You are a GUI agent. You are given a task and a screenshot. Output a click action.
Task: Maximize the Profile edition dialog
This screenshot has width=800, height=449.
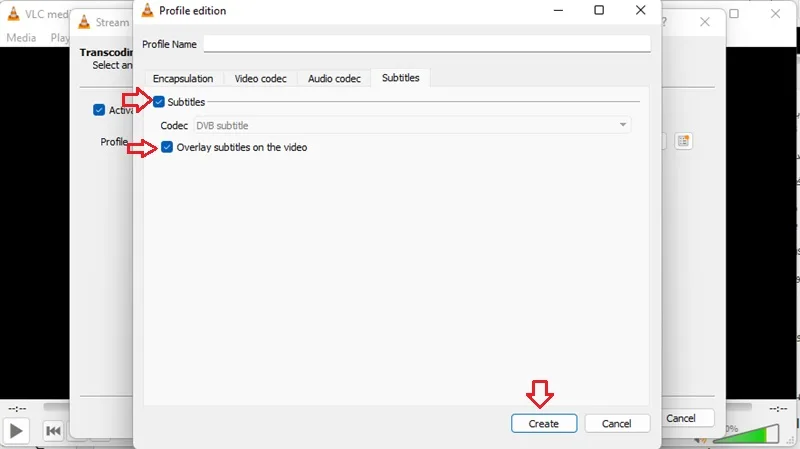599,10
